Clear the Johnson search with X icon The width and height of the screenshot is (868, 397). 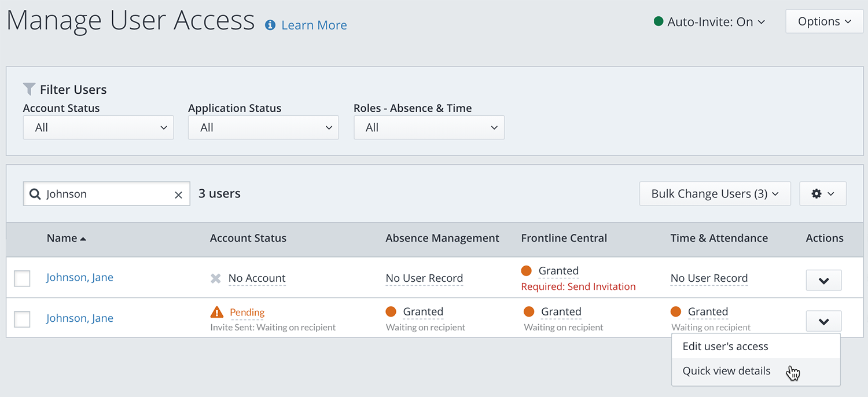coord(178,195)
